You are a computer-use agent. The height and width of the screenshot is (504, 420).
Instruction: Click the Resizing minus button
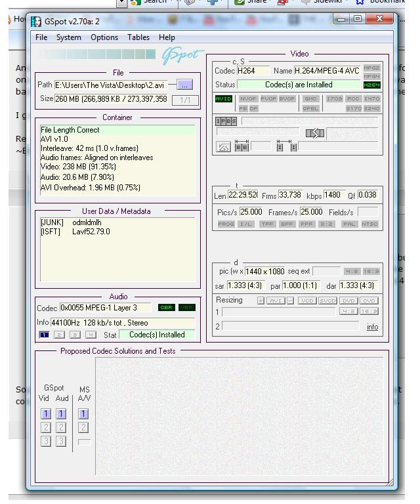(290, 301)
